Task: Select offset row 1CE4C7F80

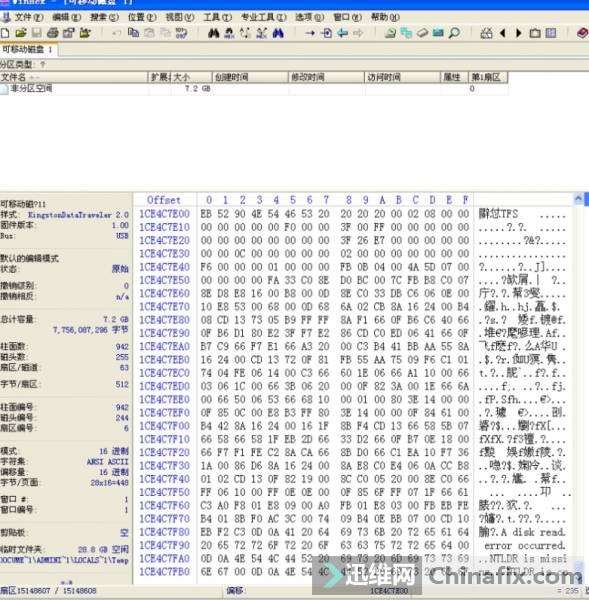Action: [x=165, y=532]
